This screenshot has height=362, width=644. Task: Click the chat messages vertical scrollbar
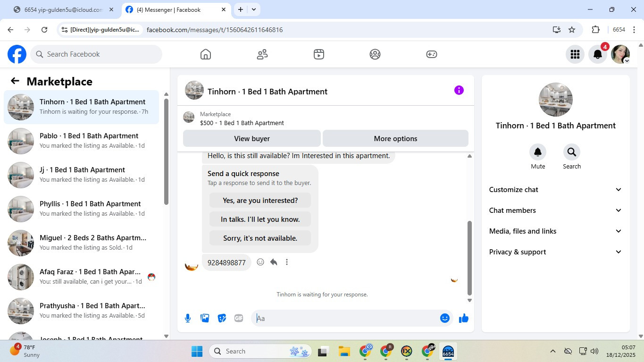click(469, 258)
